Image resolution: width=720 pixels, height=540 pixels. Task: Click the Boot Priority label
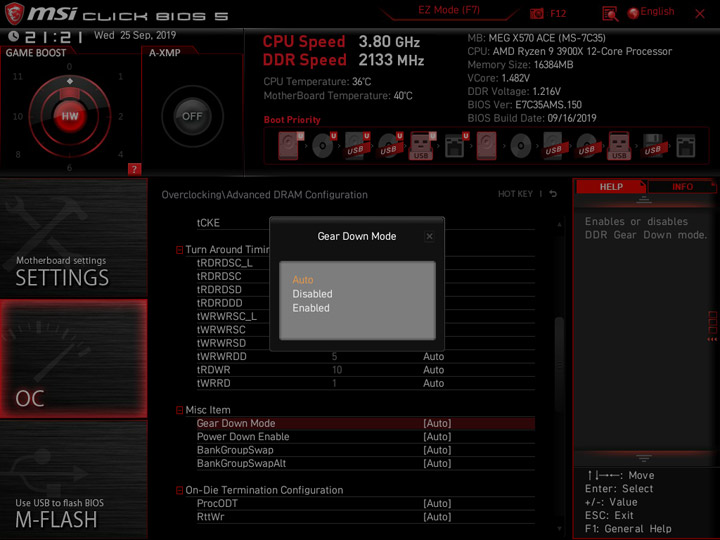[x=292, y=119]
